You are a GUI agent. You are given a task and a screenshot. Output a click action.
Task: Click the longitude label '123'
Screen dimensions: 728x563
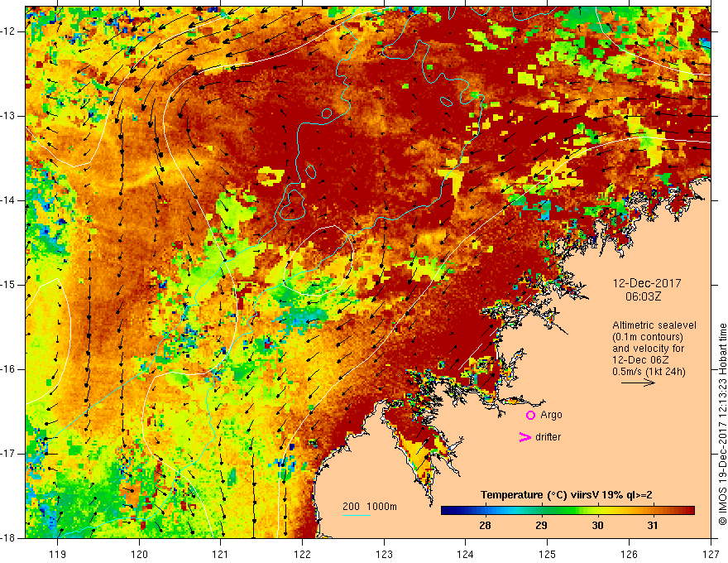[x=384, y=554]
